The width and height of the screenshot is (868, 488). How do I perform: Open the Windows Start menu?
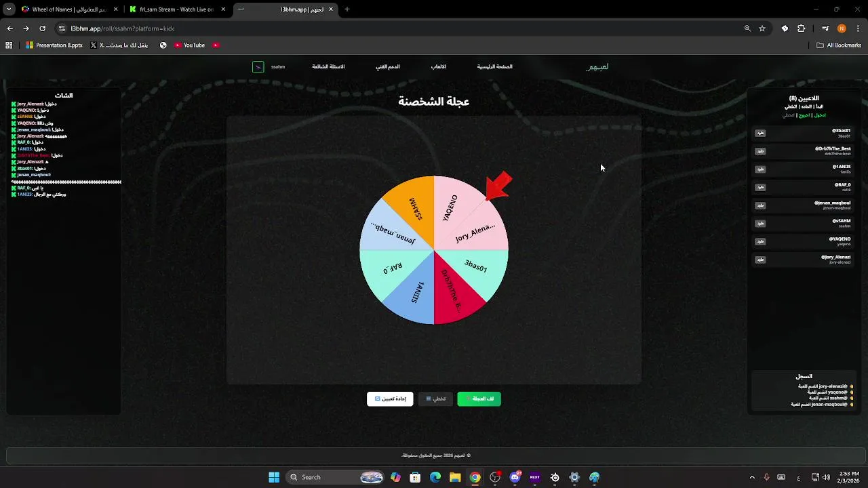point(274,477)
